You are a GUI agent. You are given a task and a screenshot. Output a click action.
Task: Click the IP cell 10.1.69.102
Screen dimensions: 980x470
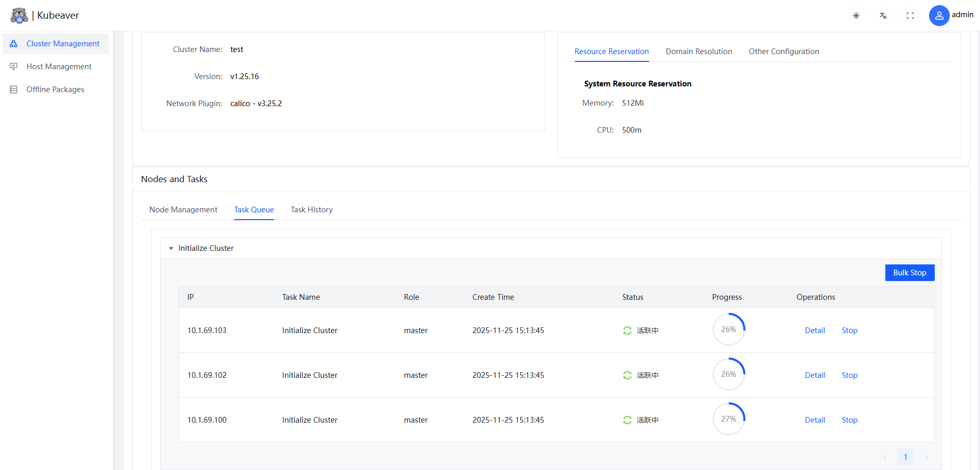pyautogui.click(x=207, y=375)
